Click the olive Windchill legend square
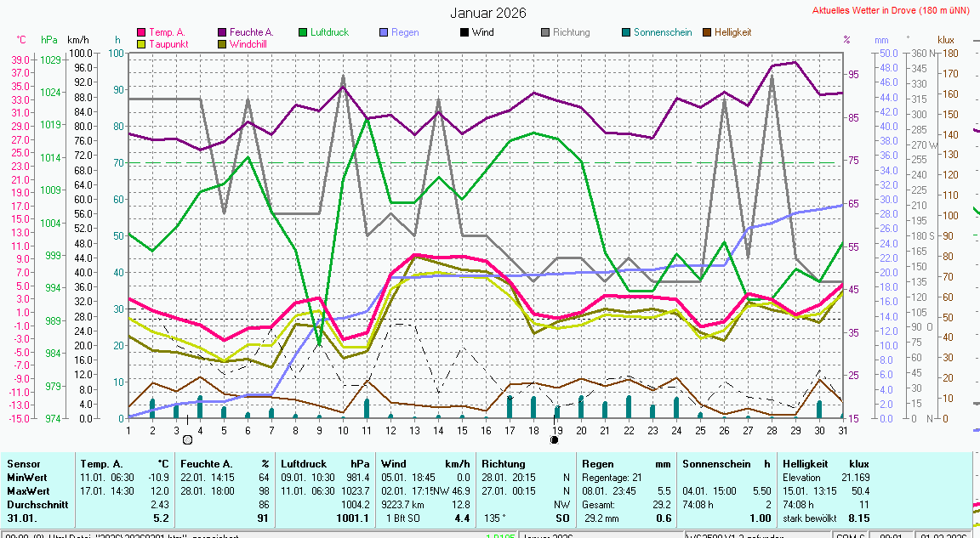 pyautogui.click(x=223, y=43)
